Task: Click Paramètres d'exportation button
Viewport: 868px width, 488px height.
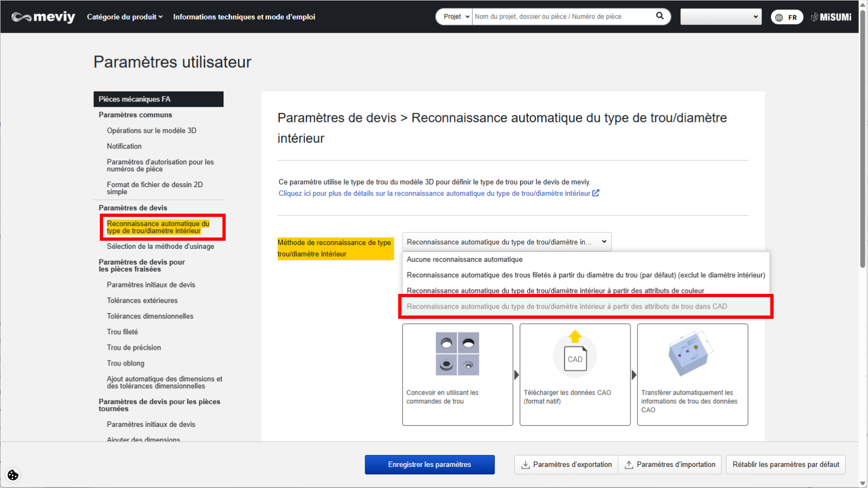Action: pyautogui.click(x=566, y=465)
